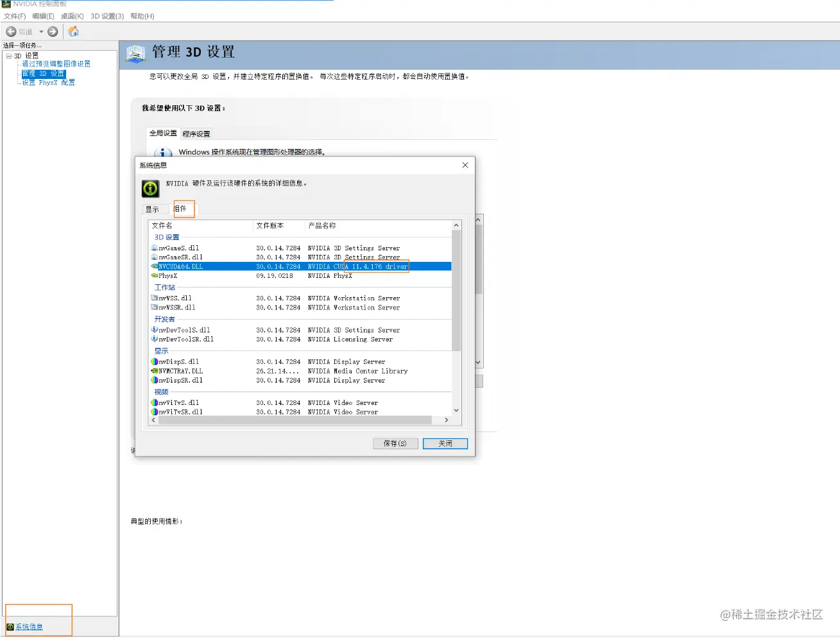This screenshot has width=840, height=638.
Task: Click the nvDispS.dll row icon
Action: (154, 361)
